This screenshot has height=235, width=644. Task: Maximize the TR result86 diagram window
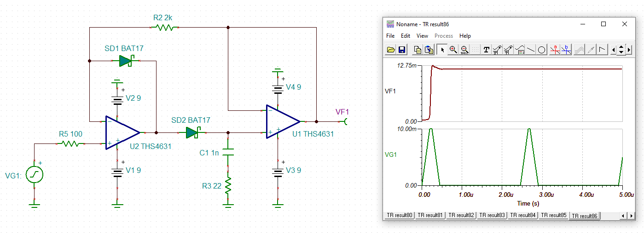pyautogui.click(x=603, y=24)
